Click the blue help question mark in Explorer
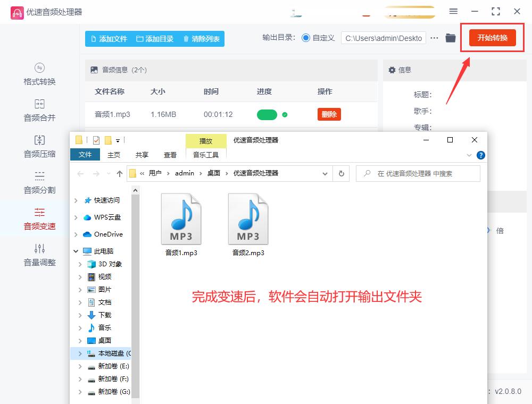The height and width of the screenshot is (404, 532). click(479, 155)
